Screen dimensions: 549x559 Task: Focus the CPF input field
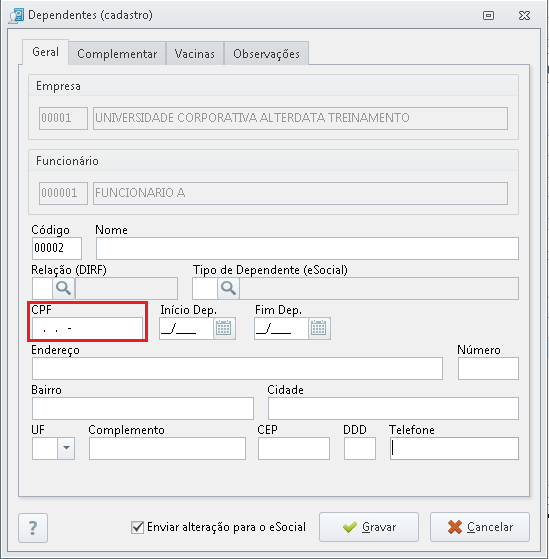pyautogui.click(x=87, y=328)
